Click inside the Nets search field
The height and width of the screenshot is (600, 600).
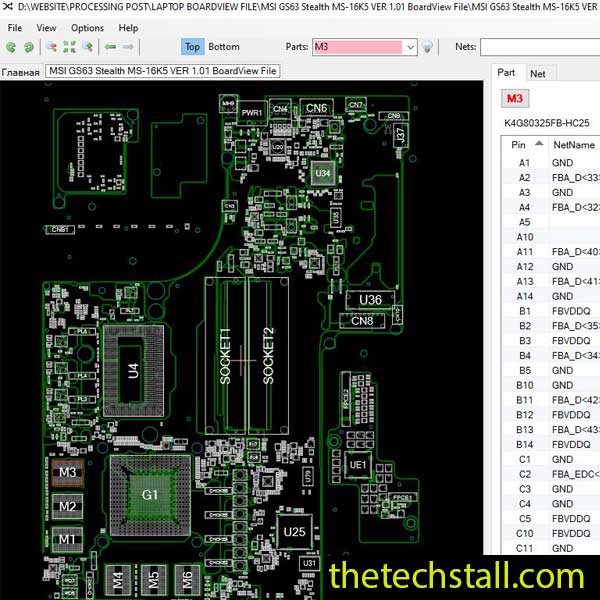tap(540, 47)
